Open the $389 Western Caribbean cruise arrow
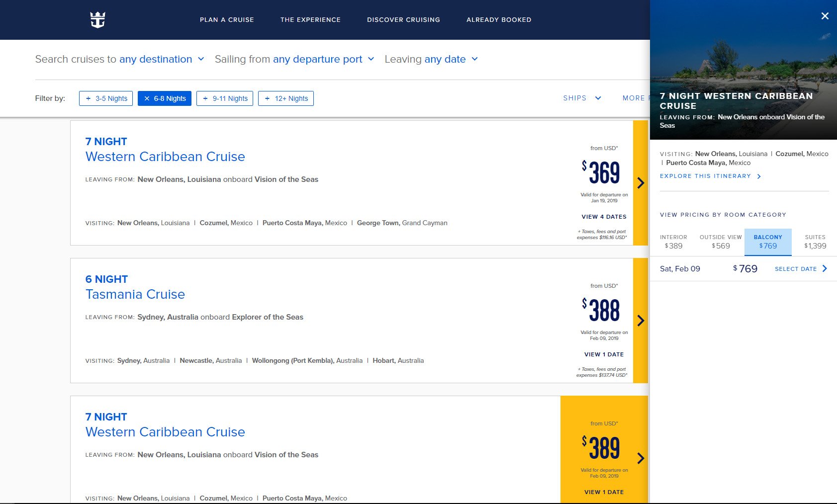Screen dimensions: 837x504 click(x=641, y=458)
